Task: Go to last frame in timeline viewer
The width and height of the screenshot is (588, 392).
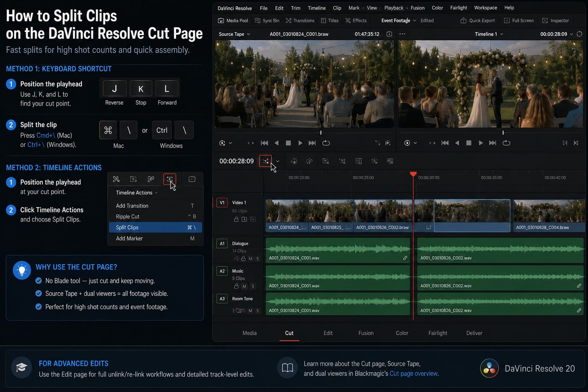Action: (x=493, y=143)
